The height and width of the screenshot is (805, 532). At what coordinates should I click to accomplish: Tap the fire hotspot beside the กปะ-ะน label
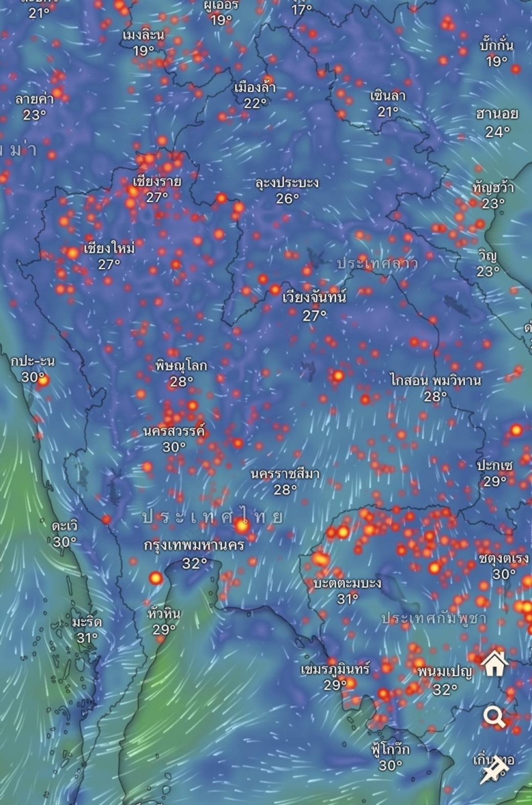(44, 381)
